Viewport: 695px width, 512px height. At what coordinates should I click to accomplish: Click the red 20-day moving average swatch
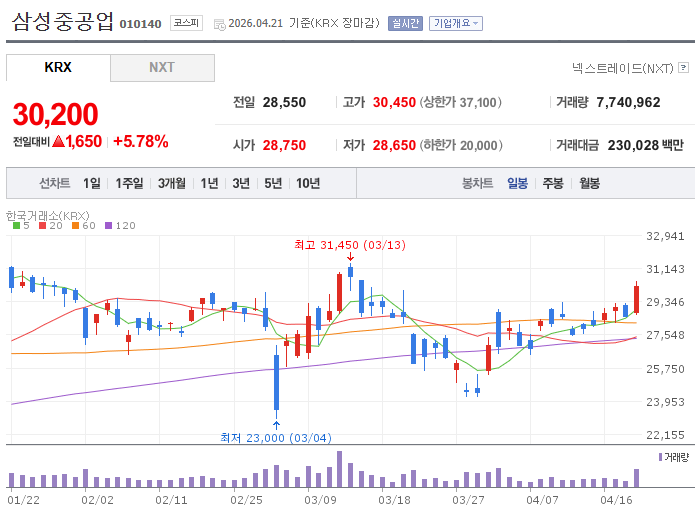43,226
